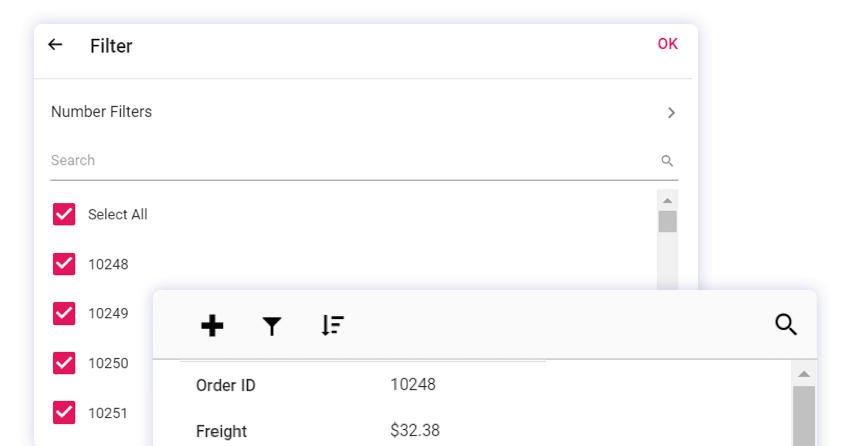Image resolution: width=850 pixels, height=446 pixels.
Task: Click the back arrow in Filter header
Action: point(55,45)
